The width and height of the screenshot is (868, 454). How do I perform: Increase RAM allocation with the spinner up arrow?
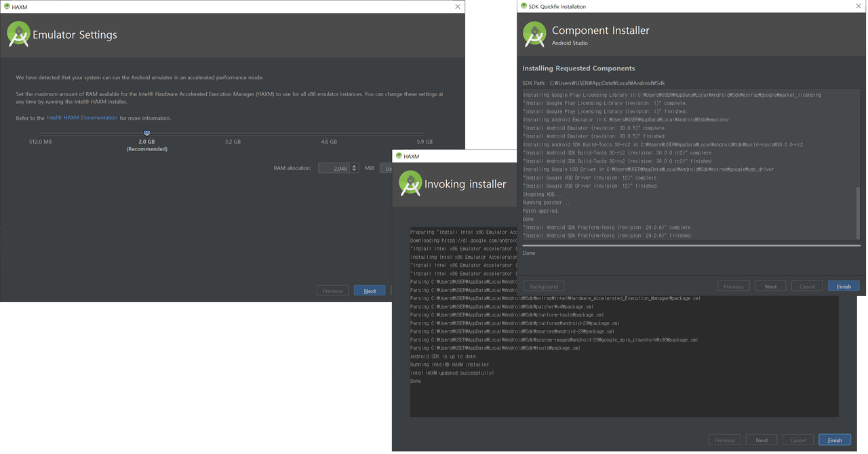[x=354, y=166]
